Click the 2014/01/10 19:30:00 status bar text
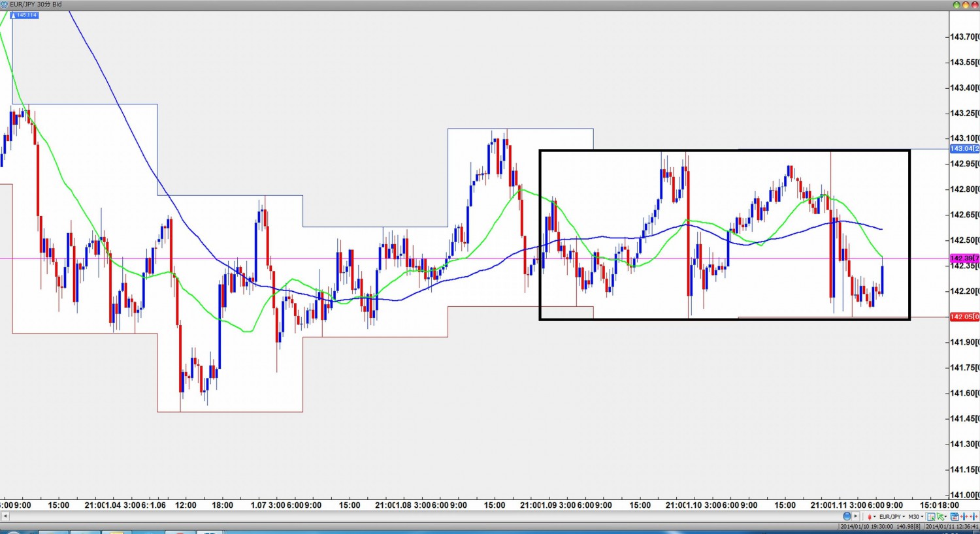 pyautogui.click(x=866, y=526)
